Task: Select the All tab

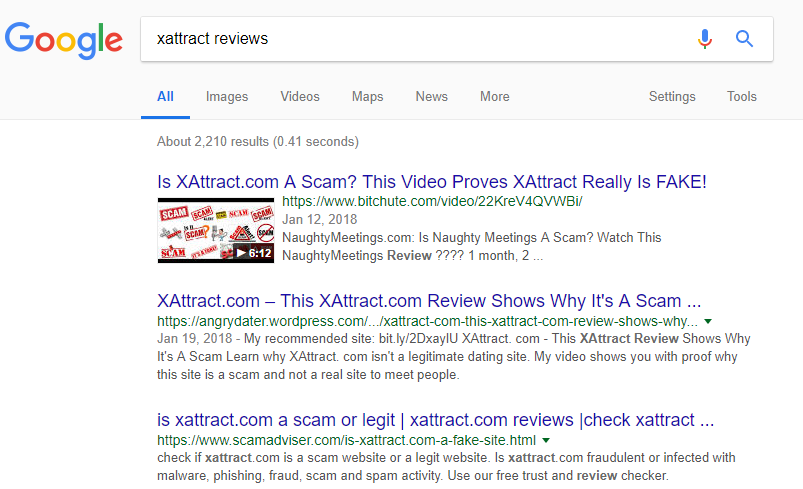Action: (x=165, y=96)
